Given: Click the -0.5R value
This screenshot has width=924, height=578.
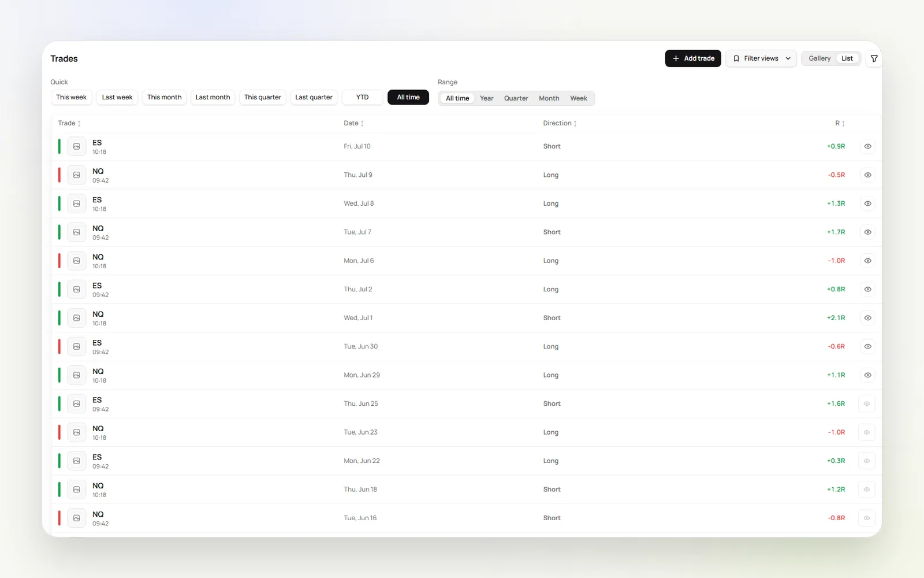Looking at the screenshot, I should click(x=836, y=175).
